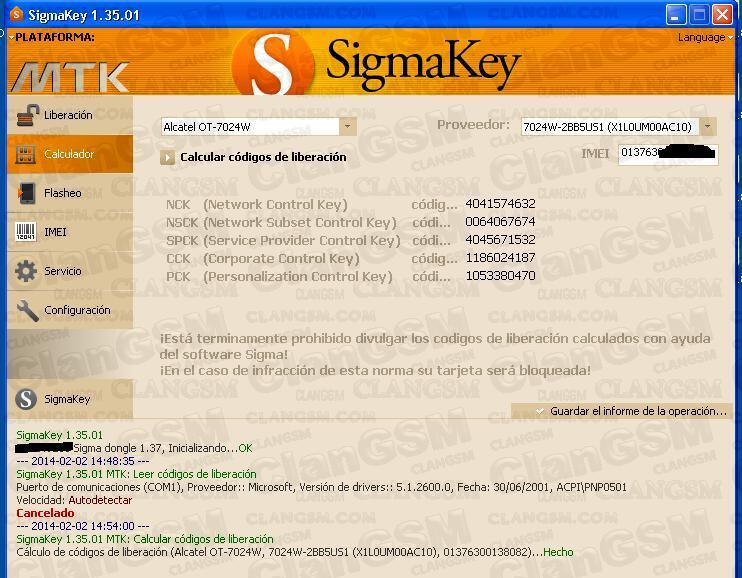Image resolution: width=742 pixels, height=578 pixels.
Task: Click the log timestamp 2014-02-02 14:54:00
Action: tap(83, 526)
